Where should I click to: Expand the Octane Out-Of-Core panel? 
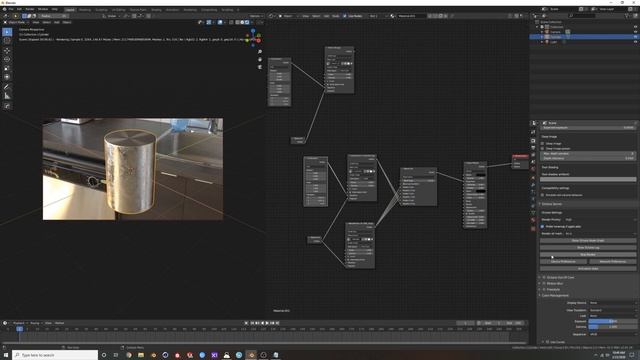pyautogui.click(x=540, y=278)
